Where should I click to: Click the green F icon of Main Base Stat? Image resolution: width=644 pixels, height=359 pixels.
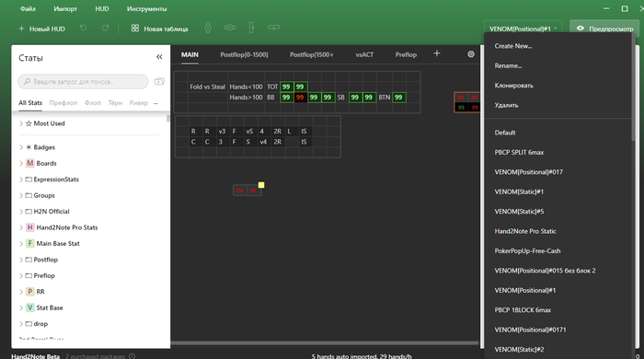click(x=30, y=243)
